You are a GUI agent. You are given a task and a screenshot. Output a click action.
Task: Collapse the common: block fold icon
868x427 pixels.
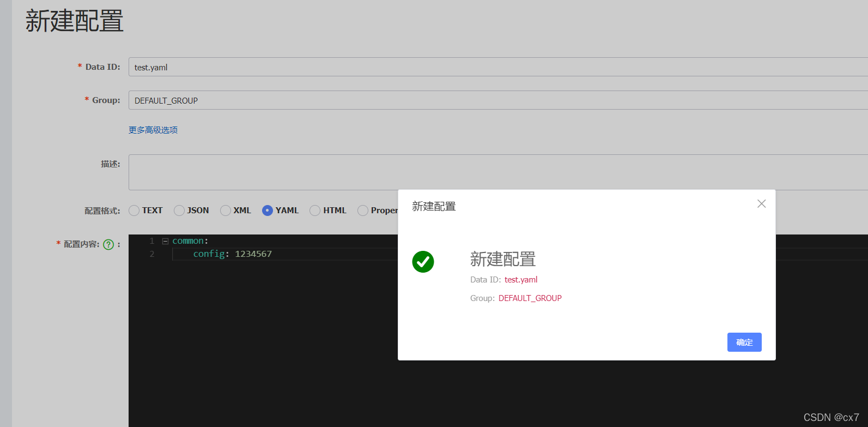(x=165, y=241)
